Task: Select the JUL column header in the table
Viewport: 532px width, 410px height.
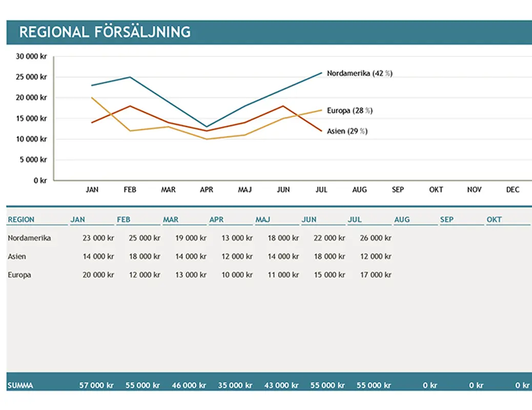Action: click(x=354, y=219)
